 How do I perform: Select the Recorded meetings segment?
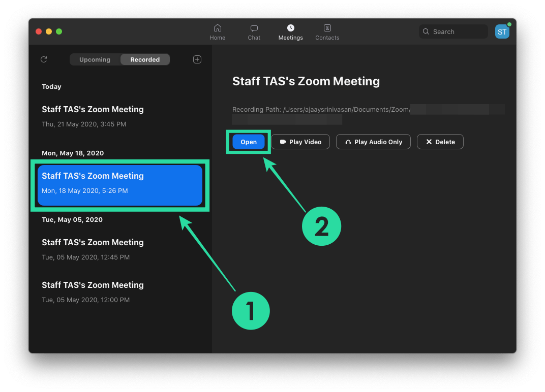[x=145, y=59]
